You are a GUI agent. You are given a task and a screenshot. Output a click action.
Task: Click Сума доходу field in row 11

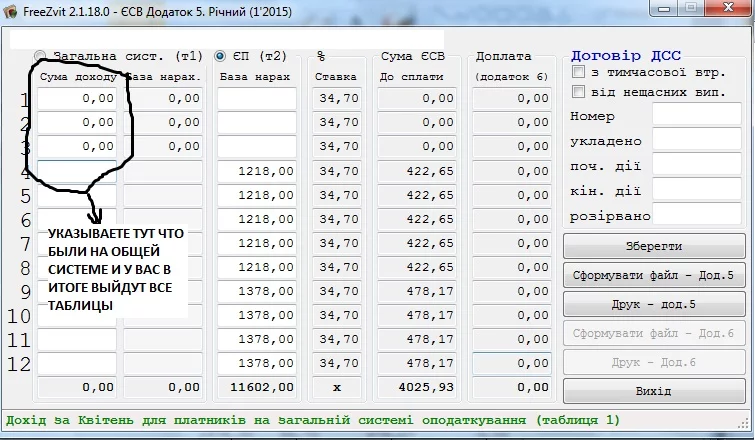[77, 339]
